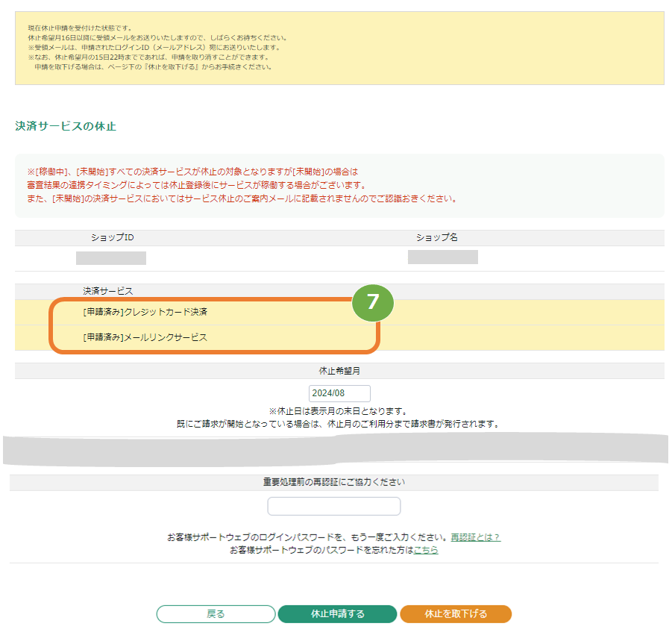
Task: Withdraw suspension via 休止を取下げる button
Action: [x=456, y=613]
